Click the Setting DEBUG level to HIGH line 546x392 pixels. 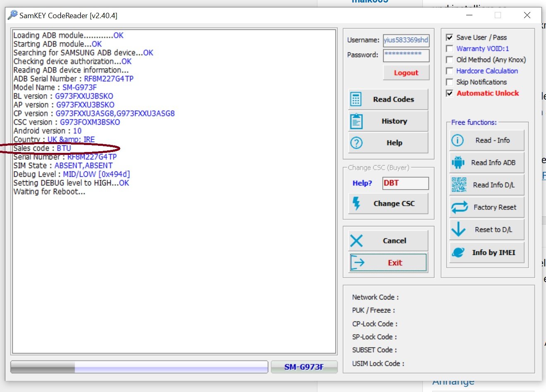(71, 183)
